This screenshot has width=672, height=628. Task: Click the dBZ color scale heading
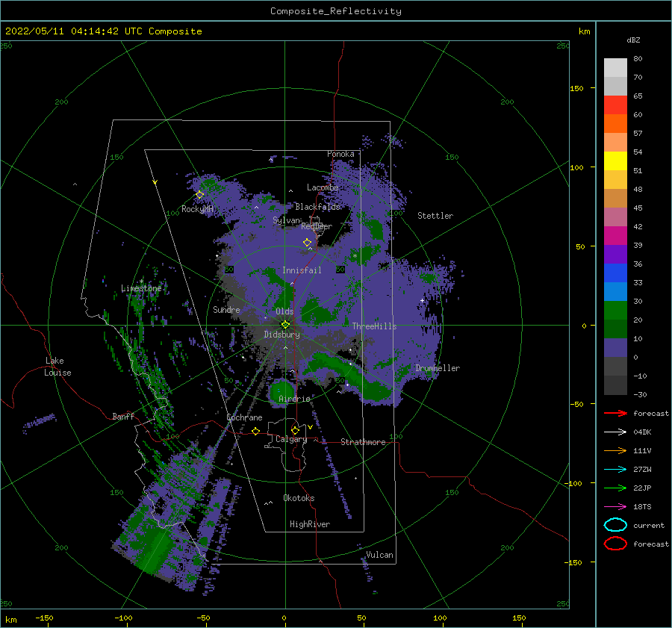tap(633, 40)
